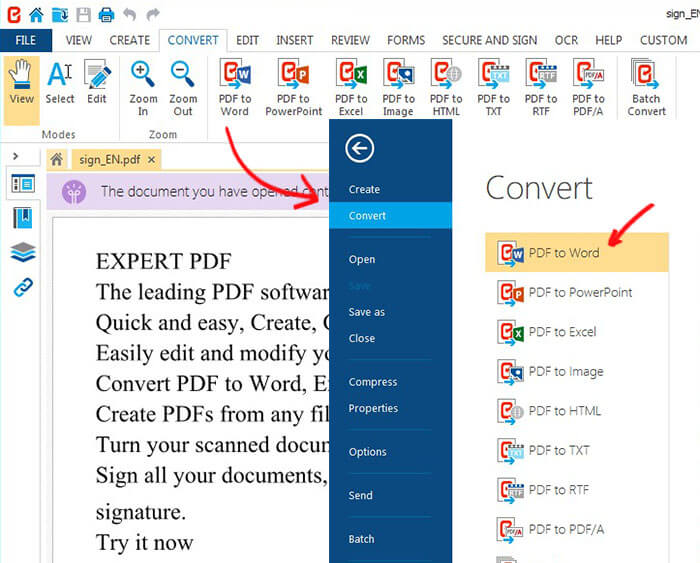The image size is (700, 563).
Task: Open the EDIT ribbon tab
Action: pyautogui.click(x=247, y=40)
